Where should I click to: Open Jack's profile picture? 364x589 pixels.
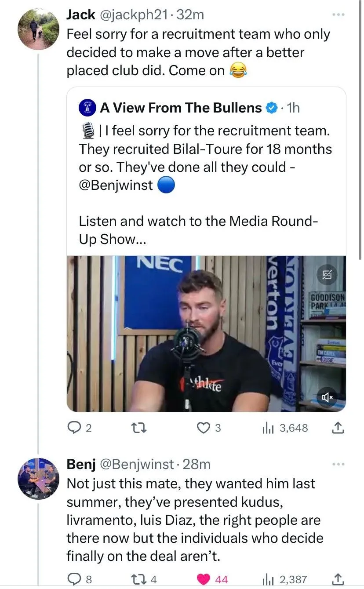38,29
